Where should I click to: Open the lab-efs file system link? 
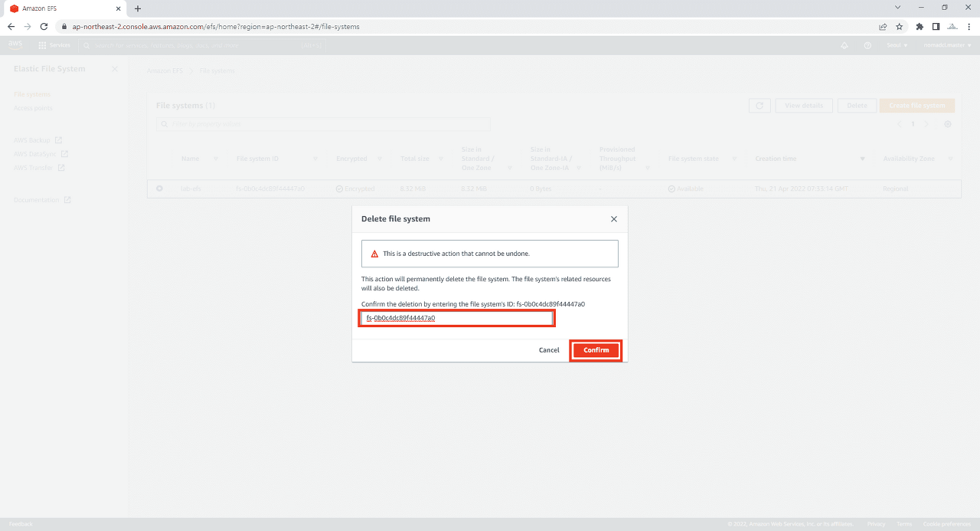(x=191, y=188)
